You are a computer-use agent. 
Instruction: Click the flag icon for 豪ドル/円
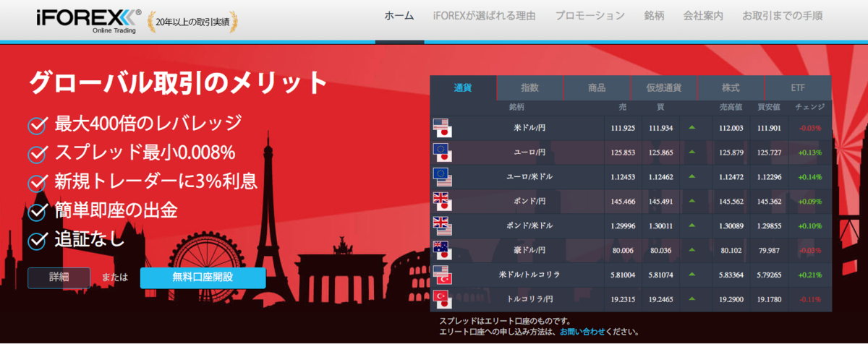click(x=442, y=250)
